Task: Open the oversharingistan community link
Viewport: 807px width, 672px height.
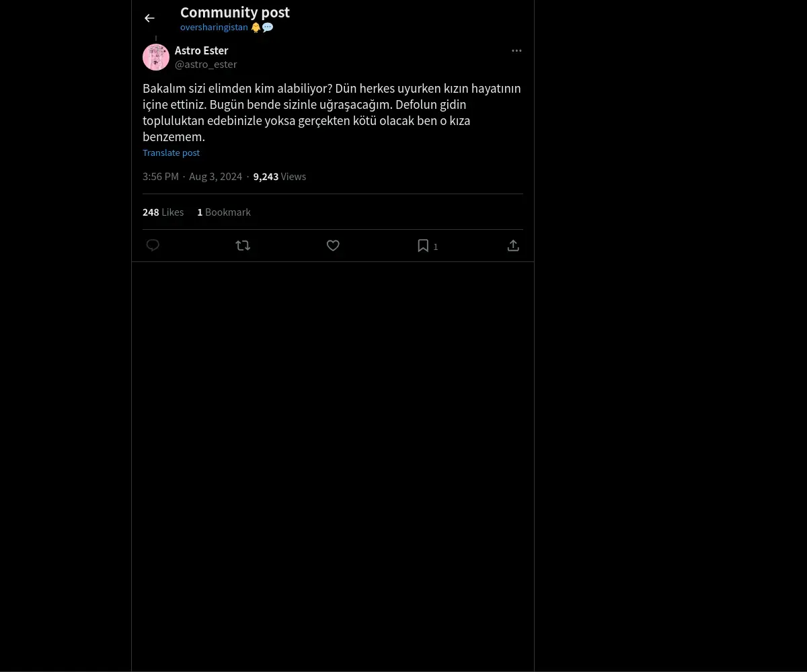Action: (x=214, y=28)
